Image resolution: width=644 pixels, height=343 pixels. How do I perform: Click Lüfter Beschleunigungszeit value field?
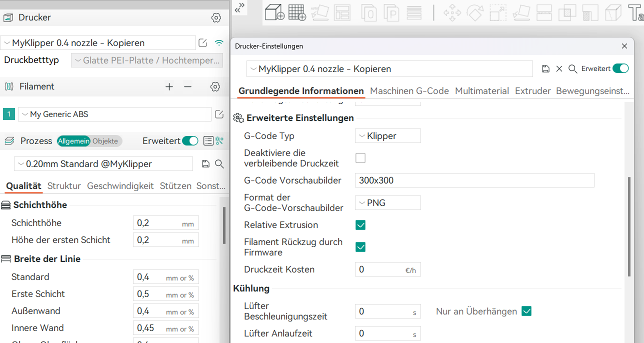[388, 311]
